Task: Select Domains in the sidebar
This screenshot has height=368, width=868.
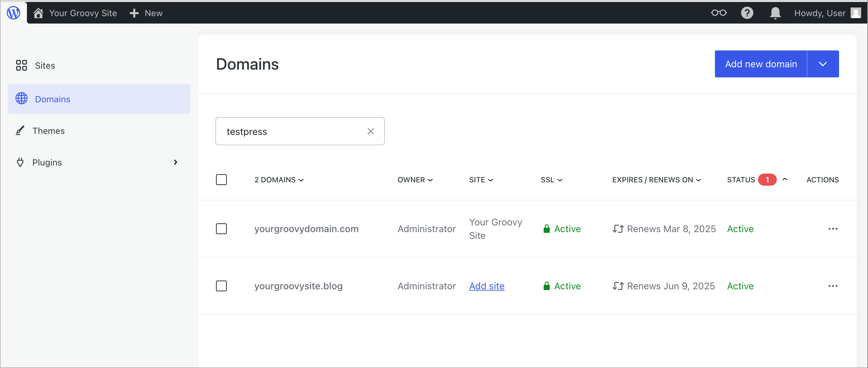Action: coord(99,99)
